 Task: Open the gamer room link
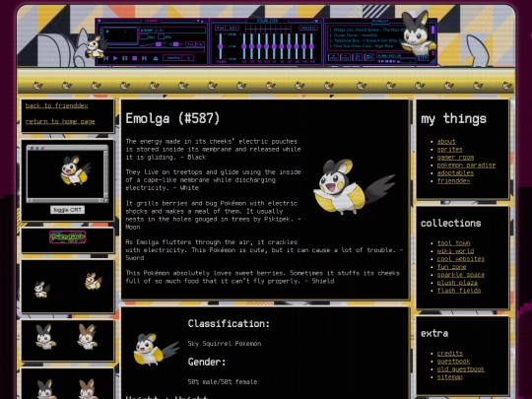point(455,157)
